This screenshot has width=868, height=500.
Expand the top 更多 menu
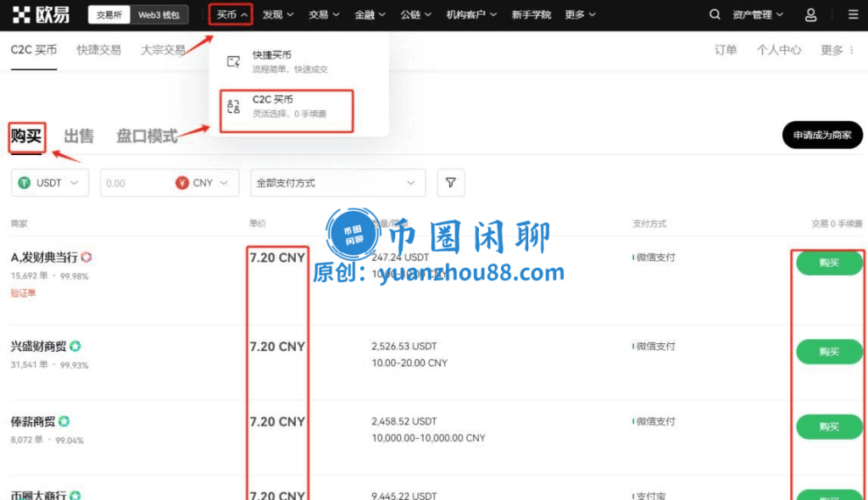tap(580, 15)
